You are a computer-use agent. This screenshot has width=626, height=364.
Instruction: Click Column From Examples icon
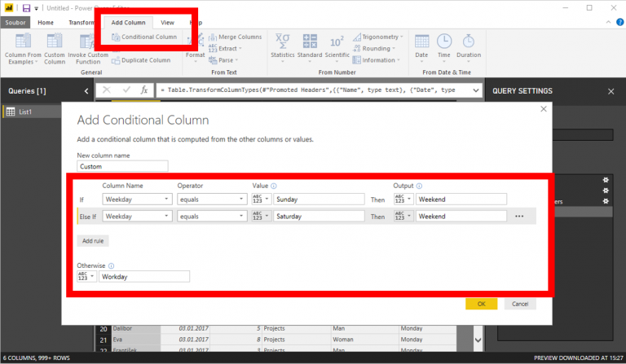pyautogui.click(x=23, y=41)
